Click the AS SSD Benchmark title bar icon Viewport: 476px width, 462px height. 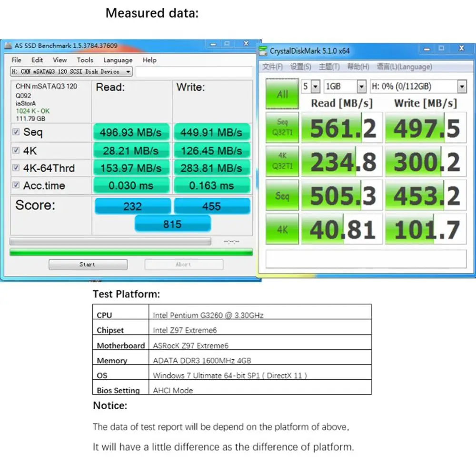pyautogui.click(x=8, y=46)
